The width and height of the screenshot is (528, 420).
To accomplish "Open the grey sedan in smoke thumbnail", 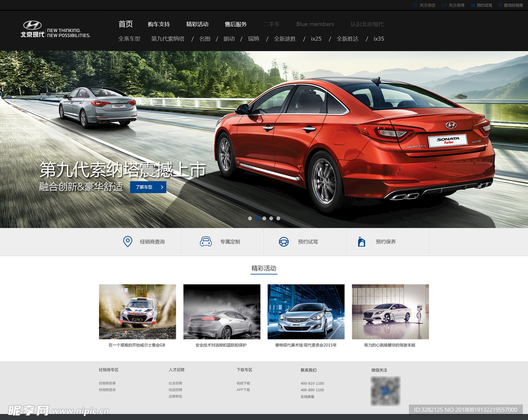I will point(222,312).
